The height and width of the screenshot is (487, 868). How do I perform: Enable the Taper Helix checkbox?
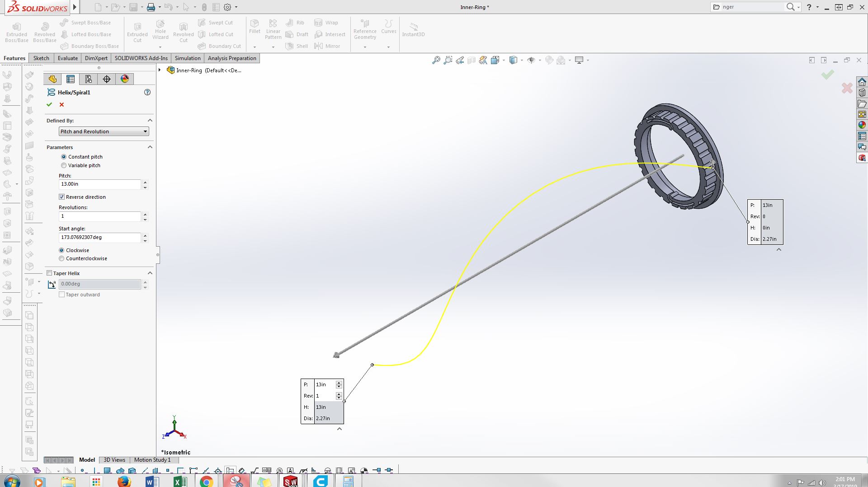(x=49, y=273)
